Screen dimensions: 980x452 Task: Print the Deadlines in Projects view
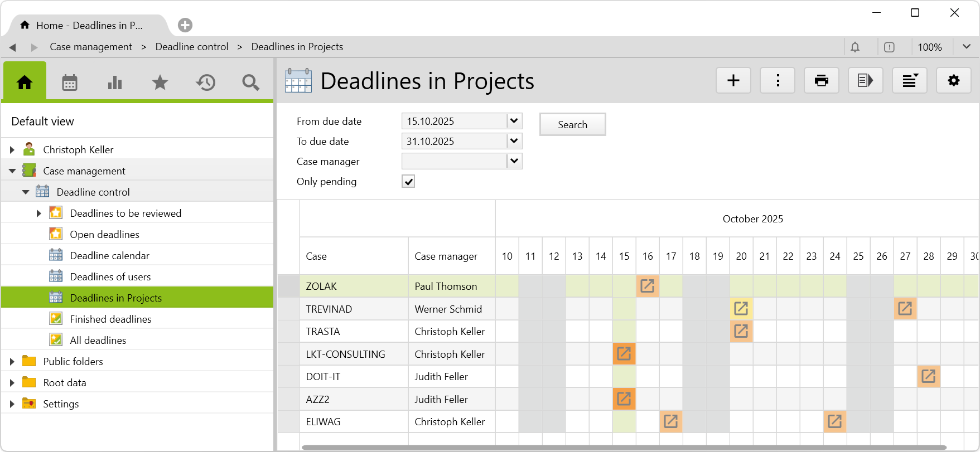click(821, 81)
